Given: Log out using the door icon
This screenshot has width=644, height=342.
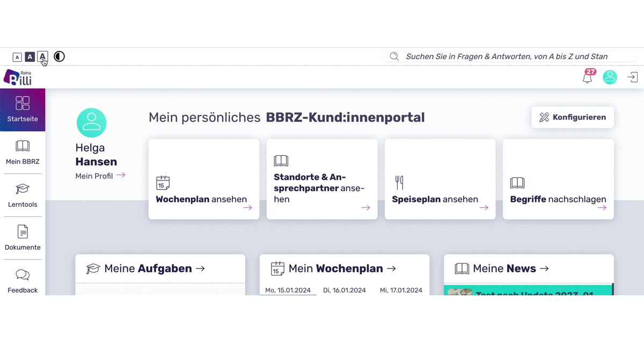Looking at the screenshot, I should [633, 77].
